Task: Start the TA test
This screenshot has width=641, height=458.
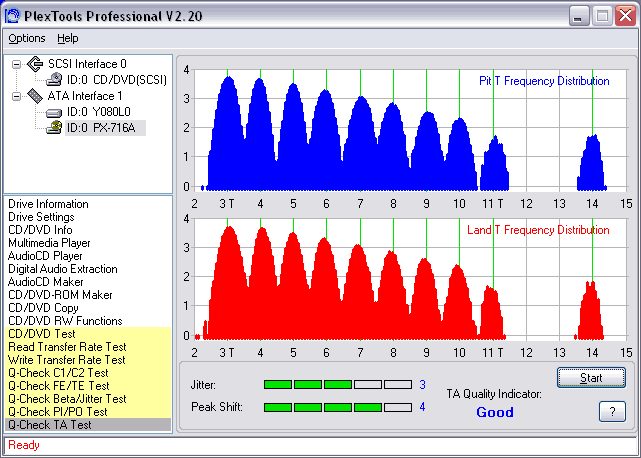Action: pos(591,377)
